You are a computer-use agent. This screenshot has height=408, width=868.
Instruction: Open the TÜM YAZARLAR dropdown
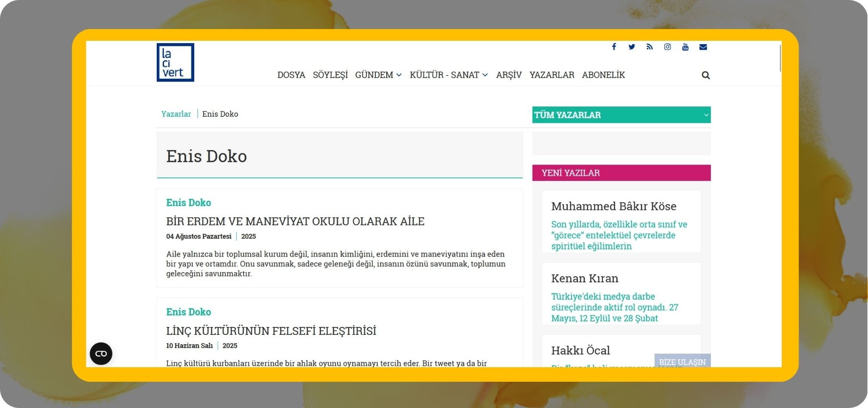point(621,115)
